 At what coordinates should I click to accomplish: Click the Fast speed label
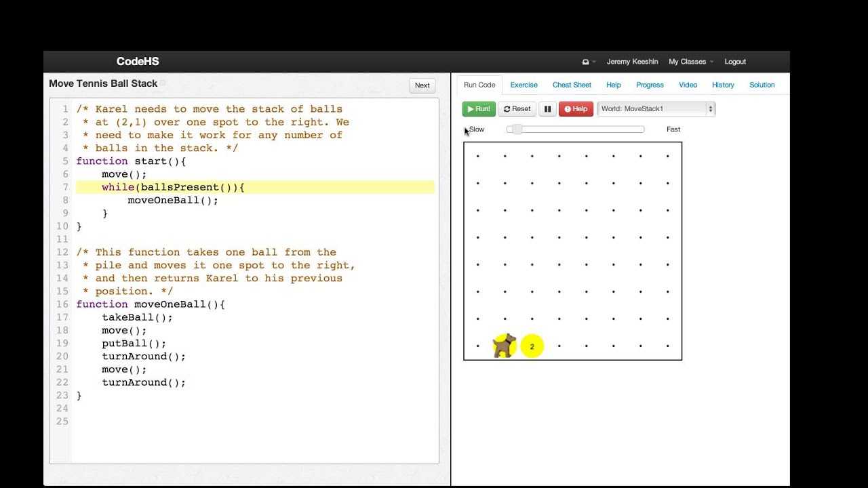pos(673,129)
